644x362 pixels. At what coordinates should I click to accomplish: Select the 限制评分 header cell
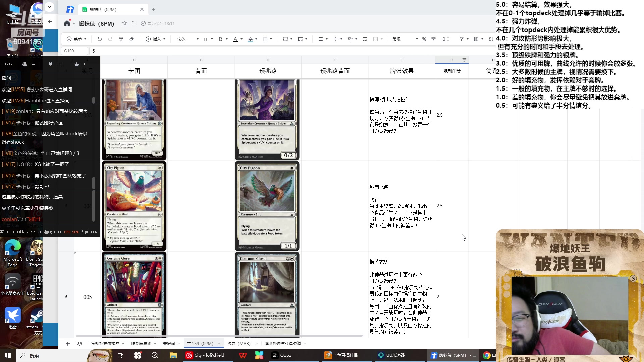click(x=452, y=71)
